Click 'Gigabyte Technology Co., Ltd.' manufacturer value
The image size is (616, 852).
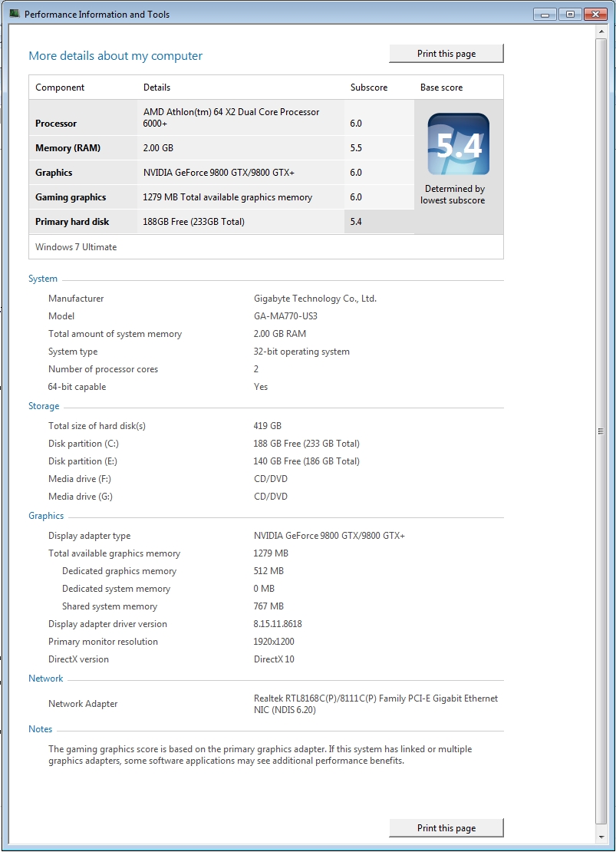point(315,299)
